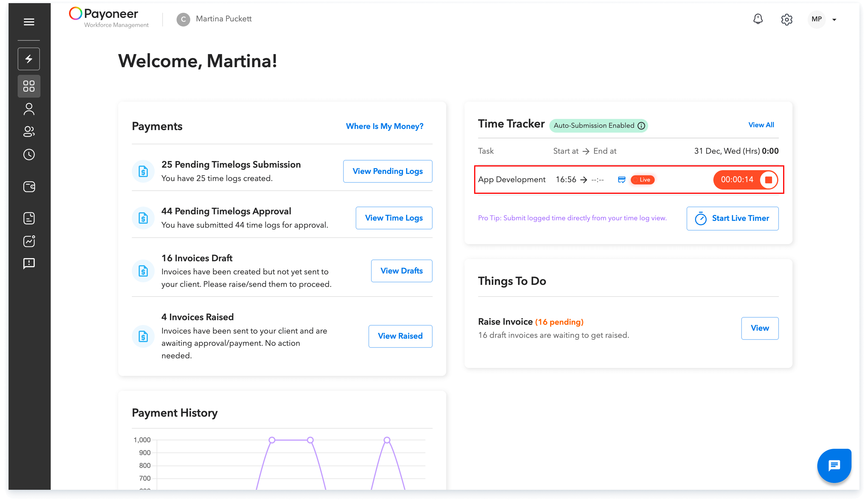Open the team members sidebar icon
This screenshot has height=504, width=868.
[x=29, y=131]
